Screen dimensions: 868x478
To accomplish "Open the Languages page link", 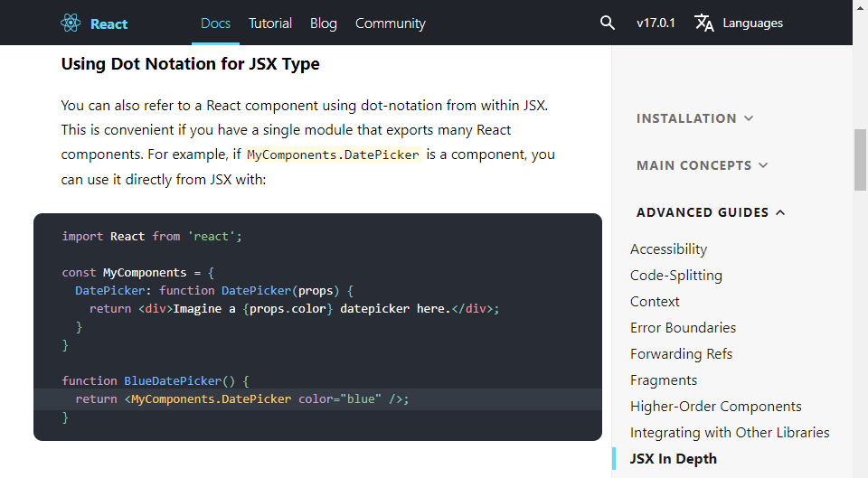I will point(753,23).
